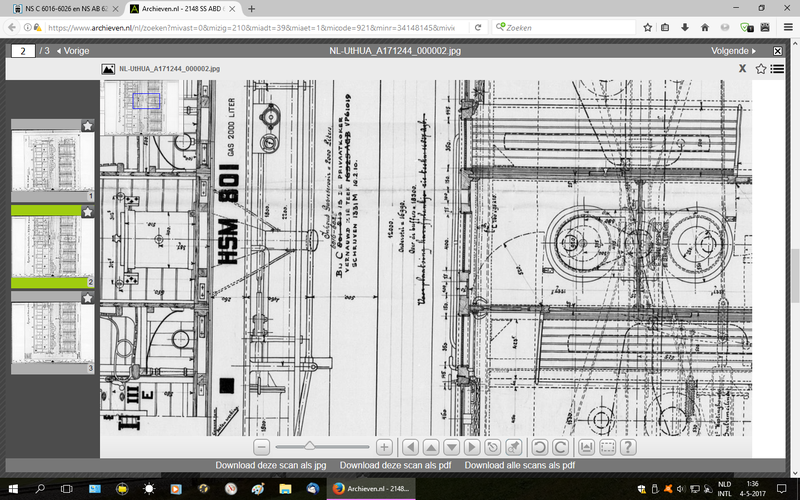Screen dimensions: 800x500
Task: Switch to NS C 6016-6026 browser tab
Action: pos(66,9)
